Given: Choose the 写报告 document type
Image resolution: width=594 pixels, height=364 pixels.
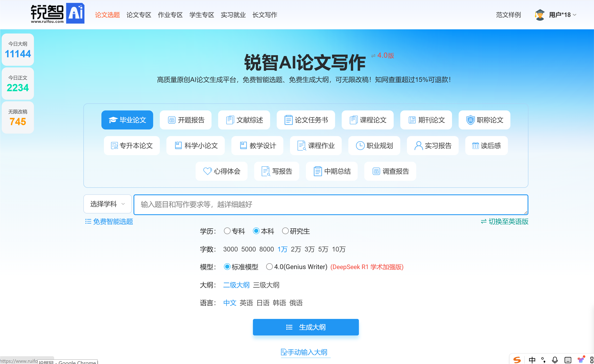Looking at the screenshot, I should tap(277, 171).
